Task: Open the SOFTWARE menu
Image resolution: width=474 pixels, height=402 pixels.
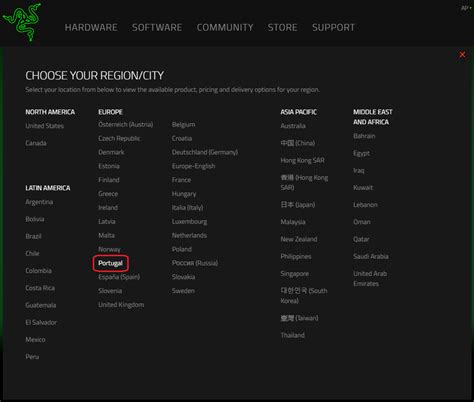Action: click(x=157, y=27)
